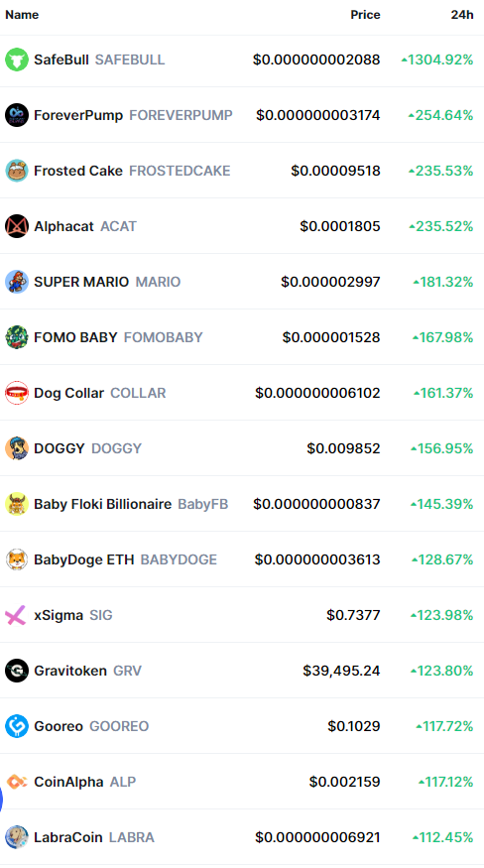484x868 pixels.
Task: Open the DOGGY coin logo icon
Action: [17, 448]
